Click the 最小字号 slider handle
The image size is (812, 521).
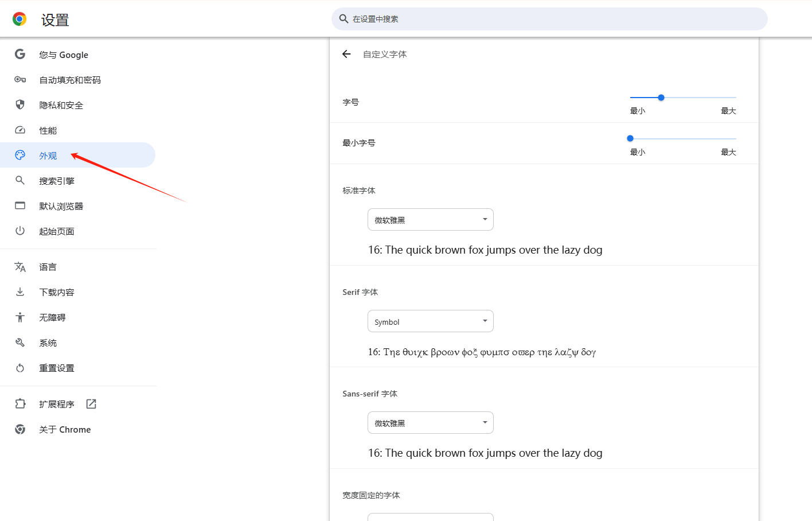click(630, 138)
